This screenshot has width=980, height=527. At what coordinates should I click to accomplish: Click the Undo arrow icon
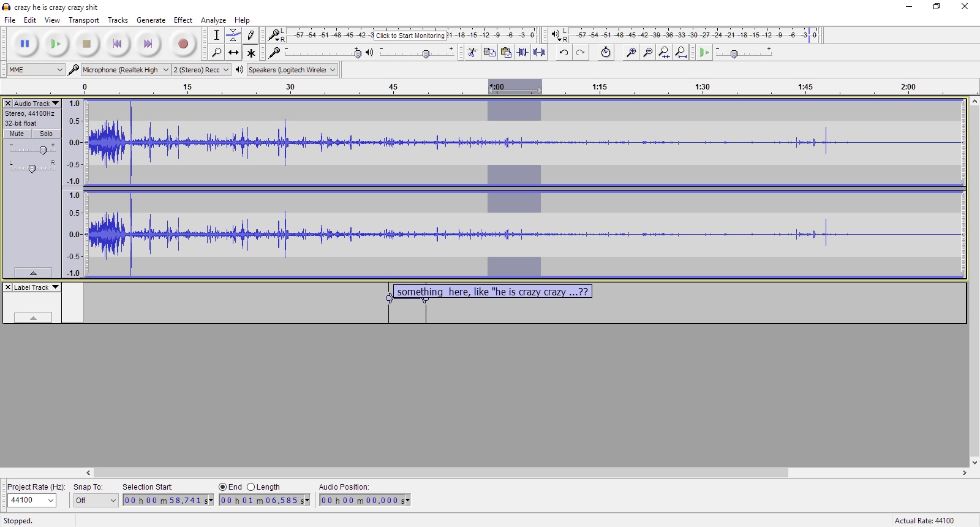(563, 53)
